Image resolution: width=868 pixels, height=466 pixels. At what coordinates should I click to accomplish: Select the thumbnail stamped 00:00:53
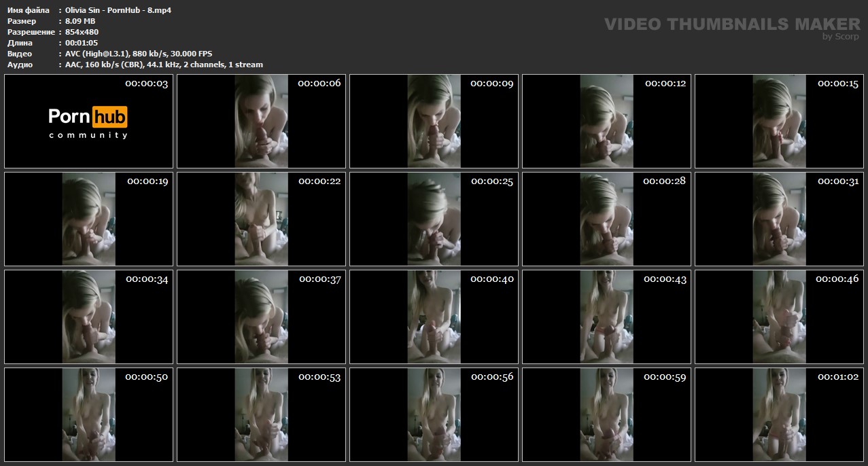click(x=261, y=414)
